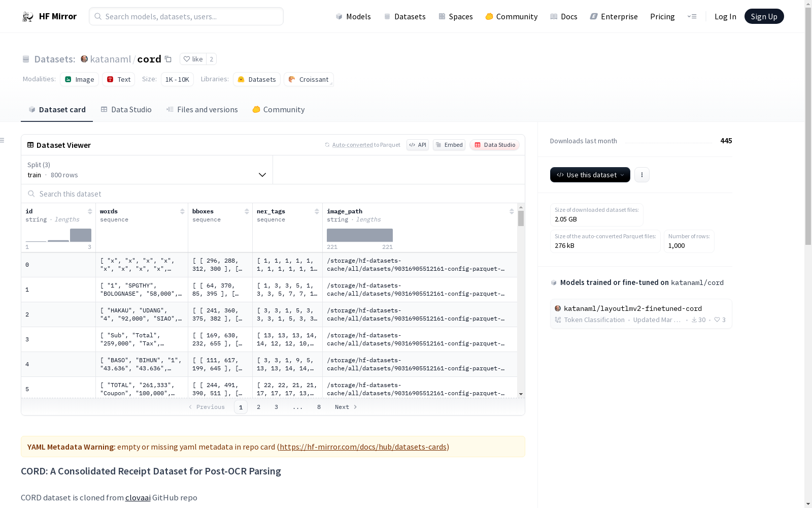Open the katanaml/layoutlmv2-finetuned-cord model card

[x=641, y=314]
